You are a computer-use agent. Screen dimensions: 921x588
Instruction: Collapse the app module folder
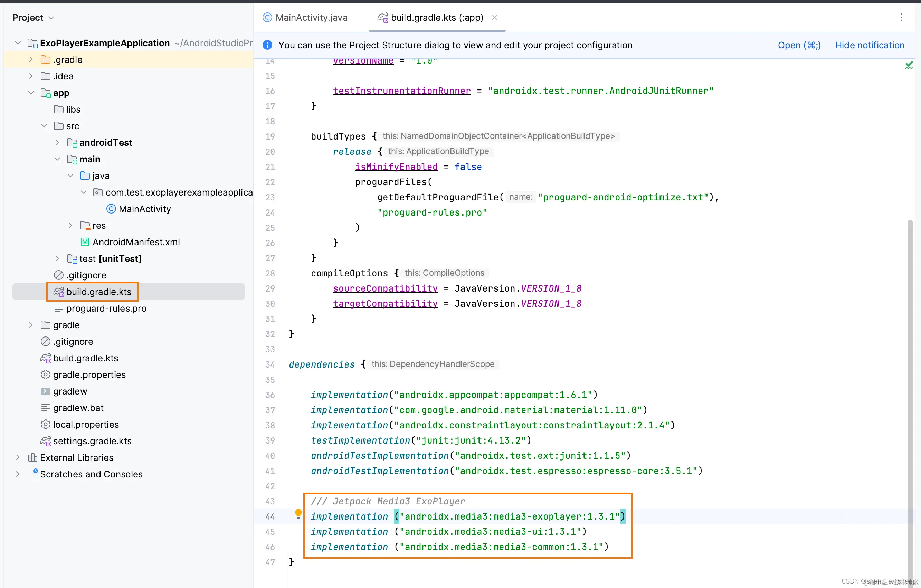31,93
